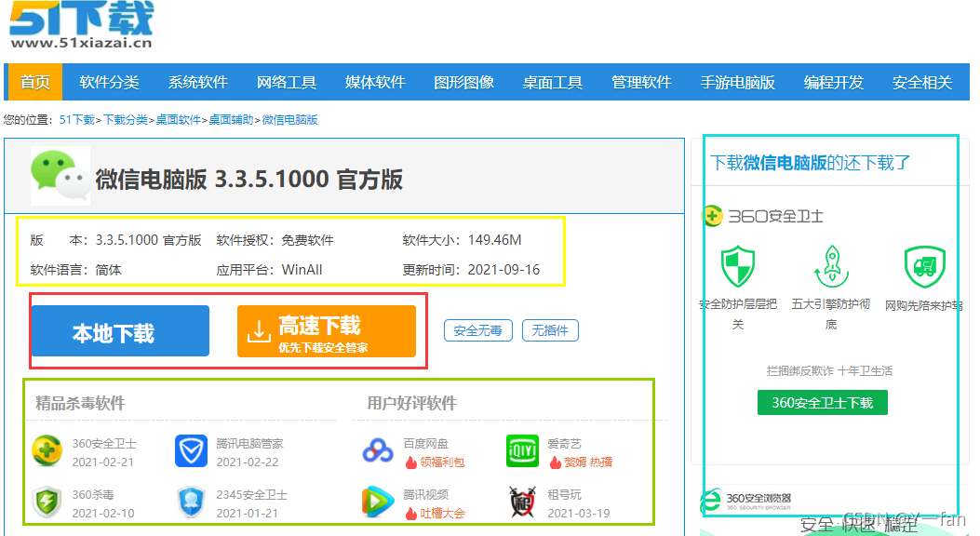Click the 51下载 breadcrumb link
This screenshot has width=980, height=536.
(x=77, y=119)
